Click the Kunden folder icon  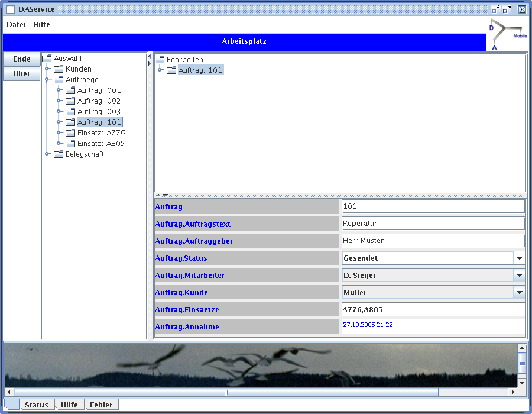pos(59,69)
